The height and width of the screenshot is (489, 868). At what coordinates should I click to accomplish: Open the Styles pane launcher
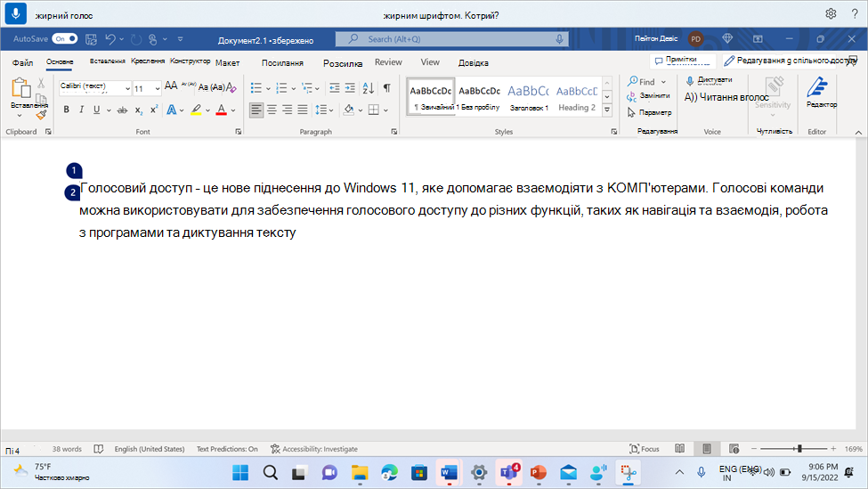pyautogui.click(x=614, y=132)
